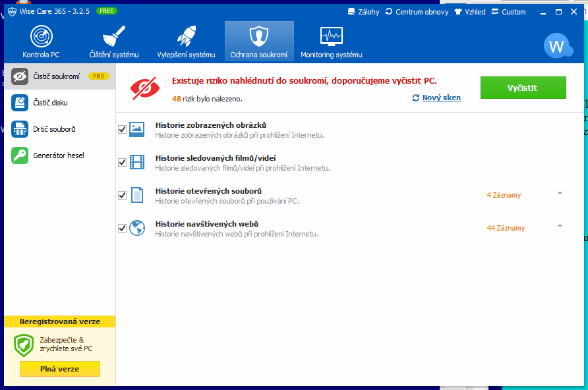Click the green Vyčistit button
The height and width of the screenshot is (390, 588).
[x=523, y=88]
